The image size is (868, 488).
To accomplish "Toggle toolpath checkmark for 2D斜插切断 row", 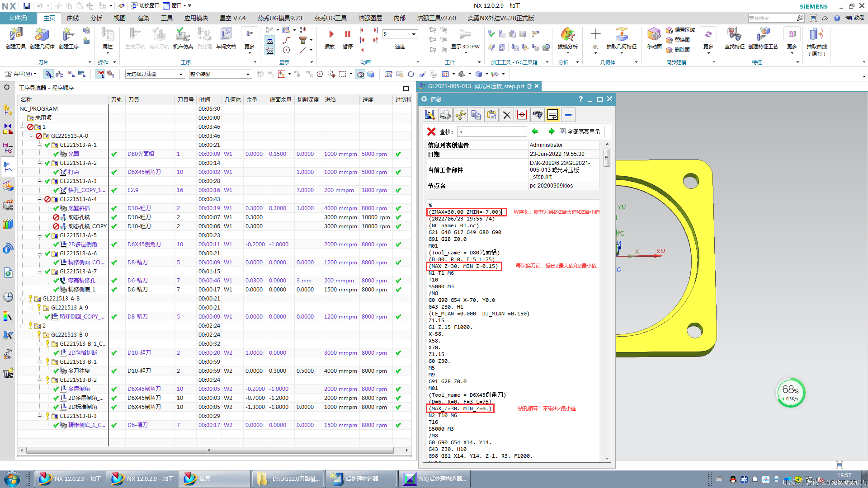I will [114, 353].
